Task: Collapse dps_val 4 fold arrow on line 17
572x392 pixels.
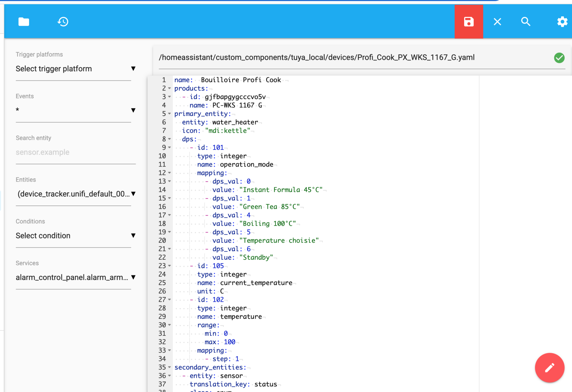Action: pos(169,215)
